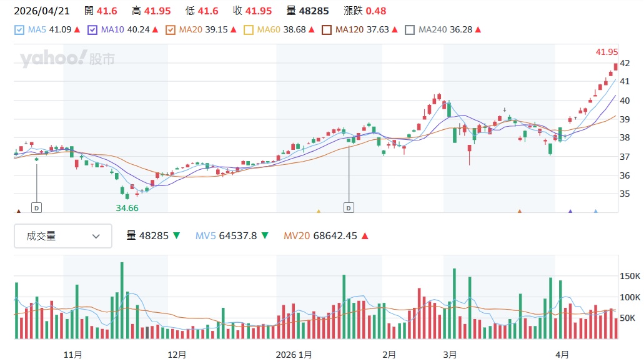Disable the MA20 moving average line
Screen dimensions: 644x364
[171, 29]
